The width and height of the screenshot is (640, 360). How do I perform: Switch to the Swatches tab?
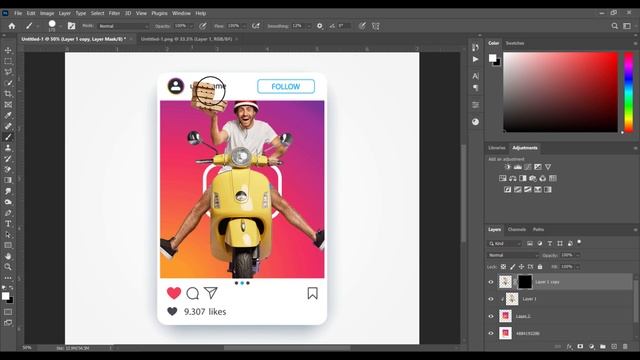point(515,43)
